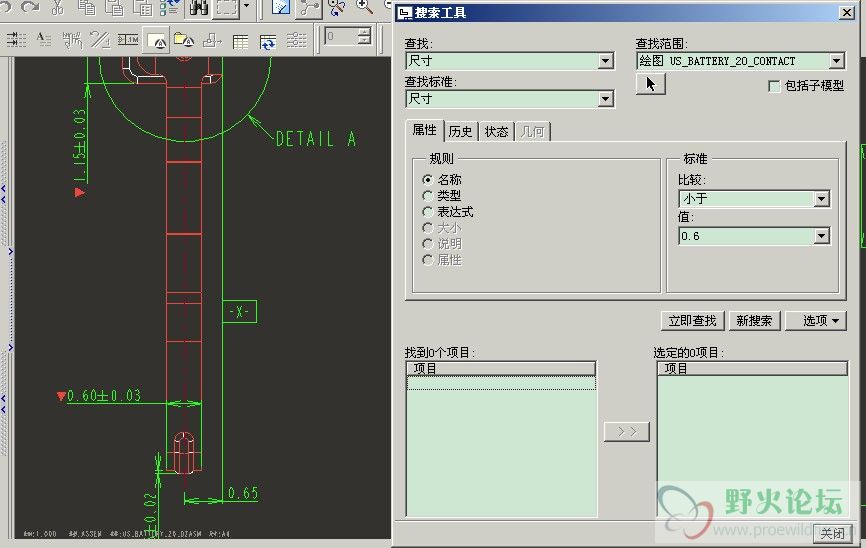Click the DETAIL A label in drawing
Image resolution: width=866 pixels, height=548 pixels.
[315, 139]
